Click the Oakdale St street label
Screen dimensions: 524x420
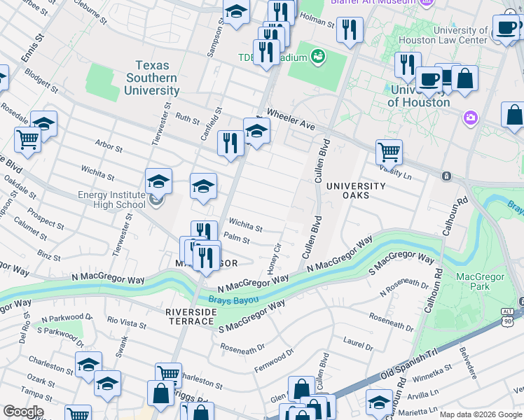(x=20, y=187)
